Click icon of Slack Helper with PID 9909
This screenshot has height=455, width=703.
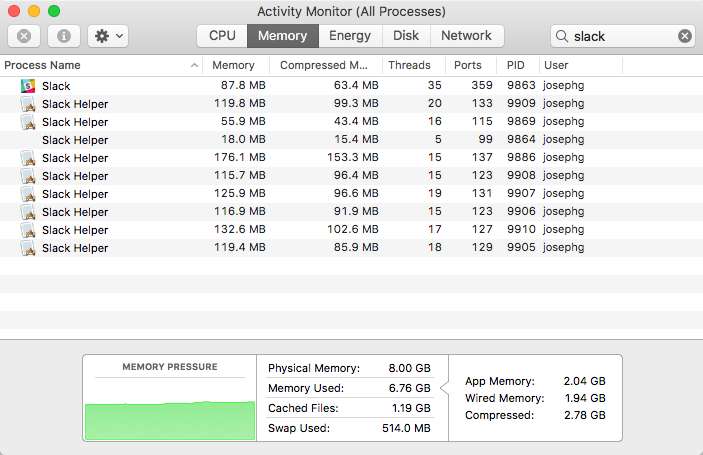[28, 104]
